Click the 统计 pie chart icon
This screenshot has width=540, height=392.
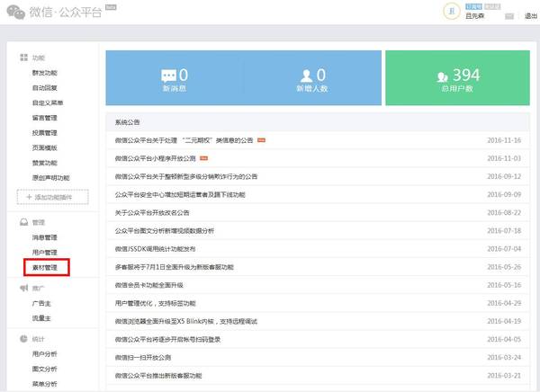[23, 339]
